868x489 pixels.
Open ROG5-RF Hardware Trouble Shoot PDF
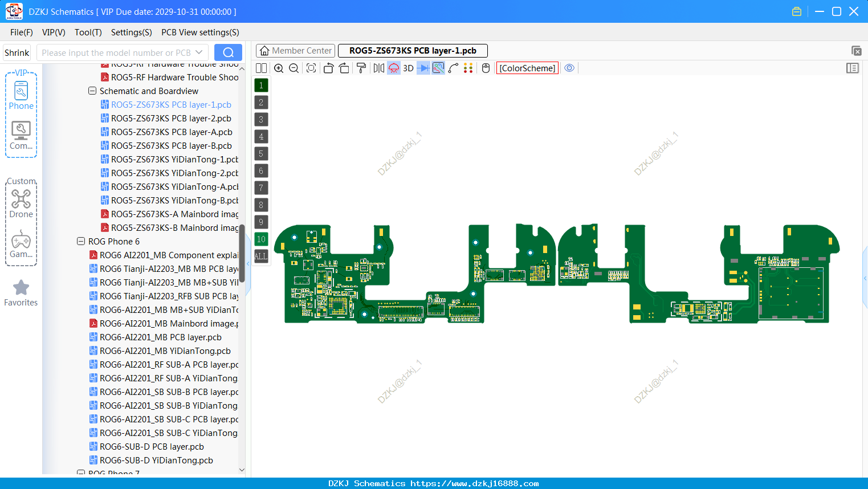coord(174,78)
